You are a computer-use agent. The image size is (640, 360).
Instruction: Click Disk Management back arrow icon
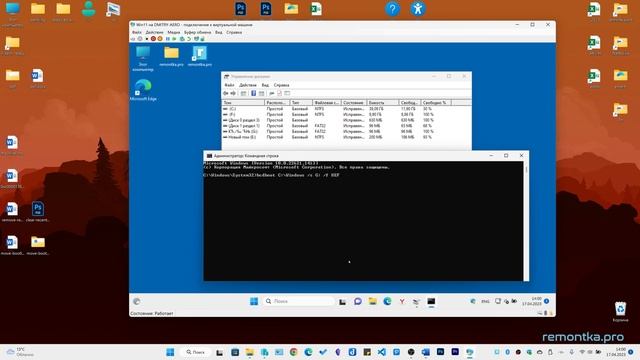coord(225,93)
